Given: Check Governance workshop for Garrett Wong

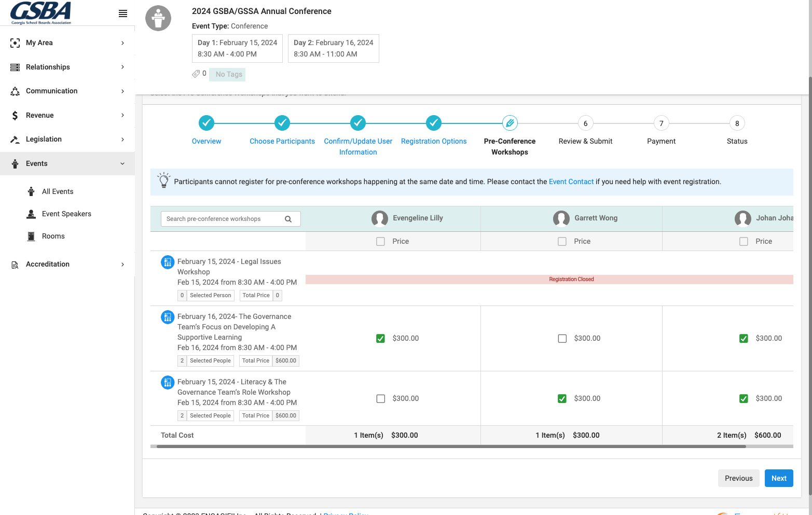Looking at the screenshot, I should click(562, 339).
